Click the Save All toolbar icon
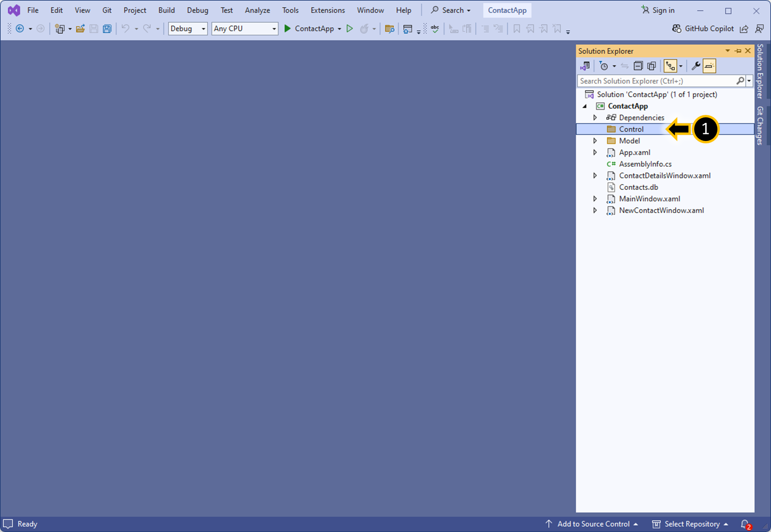Image resolution: width=771 pixels, height=532 pixels. click(x=107, y=29)
